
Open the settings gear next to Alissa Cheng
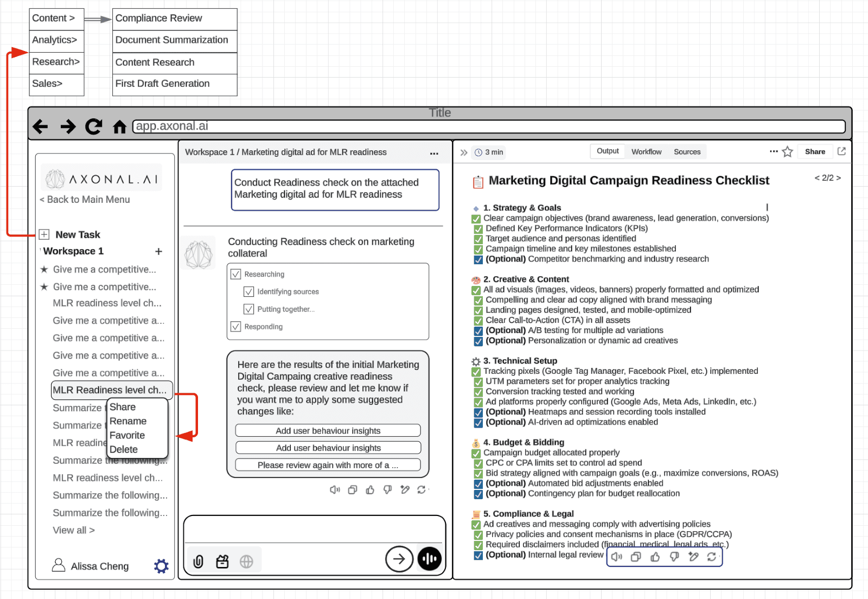tap(161, 566)
